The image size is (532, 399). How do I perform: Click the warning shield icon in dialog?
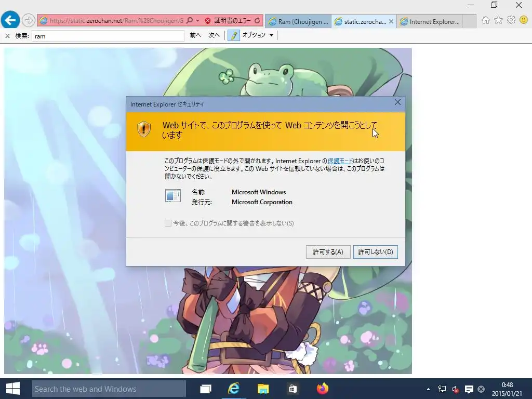tap(144, 129)
